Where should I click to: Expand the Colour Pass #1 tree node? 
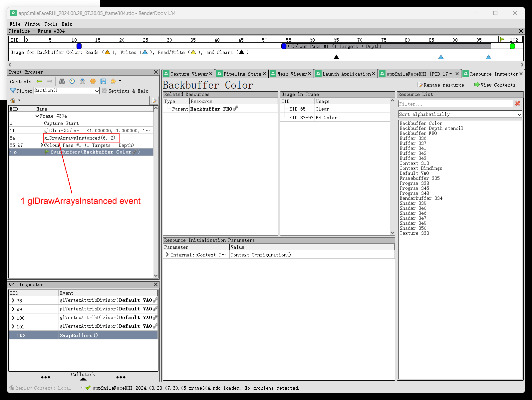pyautogui.click(x=42, y=145)
